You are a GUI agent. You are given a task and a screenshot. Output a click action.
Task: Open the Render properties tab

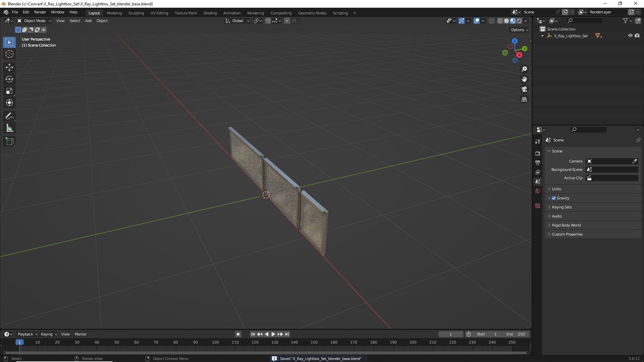point(538,153)
